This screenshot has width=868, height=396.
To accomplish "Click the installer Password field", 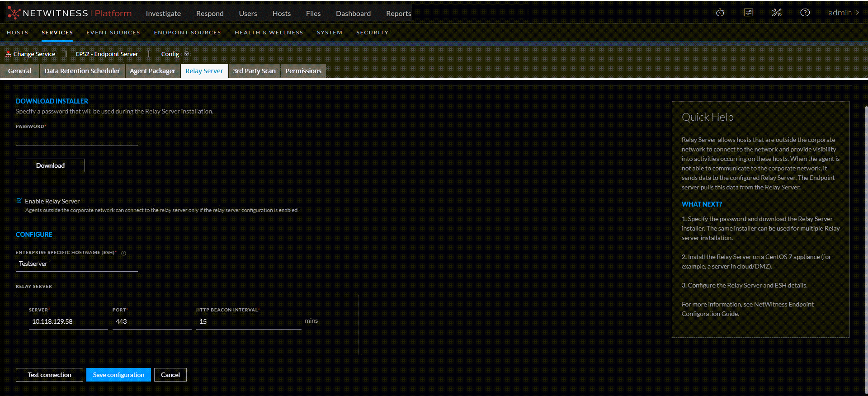I will point(76,139).
